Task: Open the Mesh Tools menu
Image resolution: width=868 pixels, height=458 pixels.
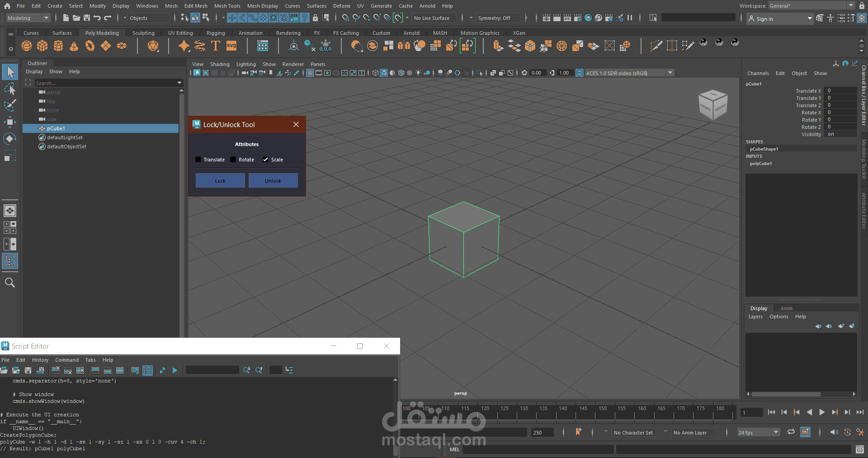Action: click(x=227, y=6)
